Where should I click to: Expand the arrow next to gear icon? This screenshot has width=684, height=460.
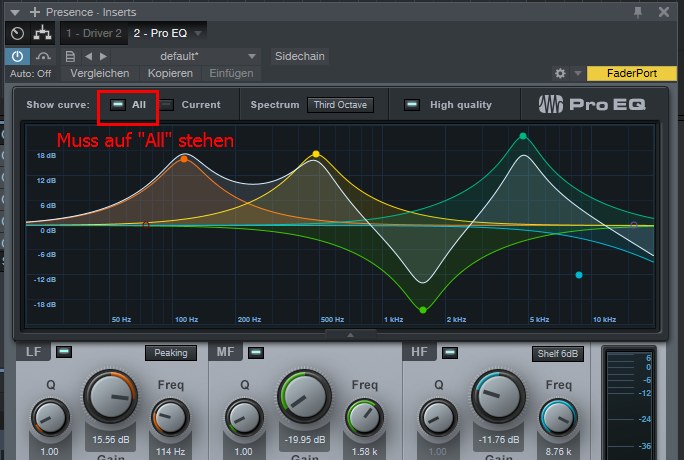pos(578,73)
